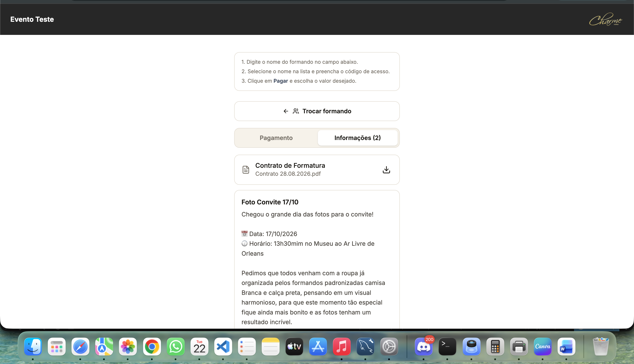Screen dimensions: 634x364
Task: Open Reminders from the dock
Action: (x=247, y=347)
